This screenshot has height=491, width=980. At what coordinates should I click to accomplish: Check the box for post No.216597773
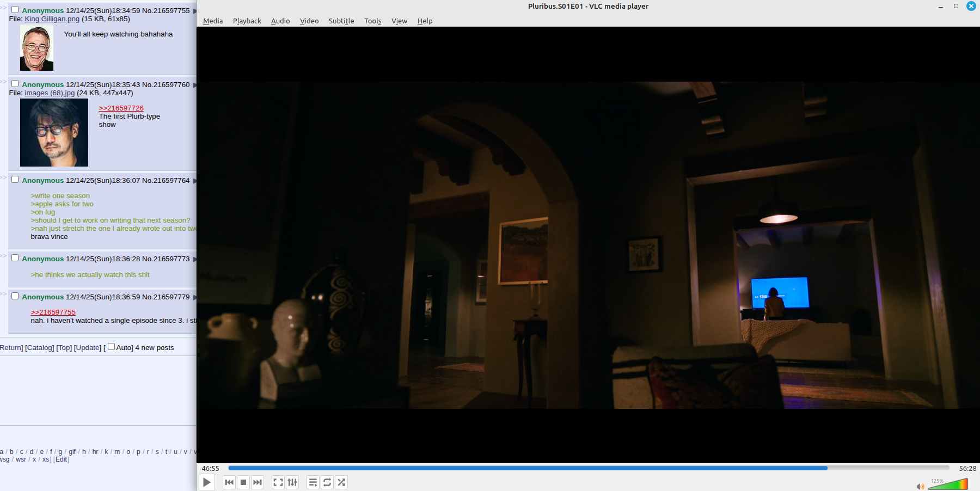(15, 258)
